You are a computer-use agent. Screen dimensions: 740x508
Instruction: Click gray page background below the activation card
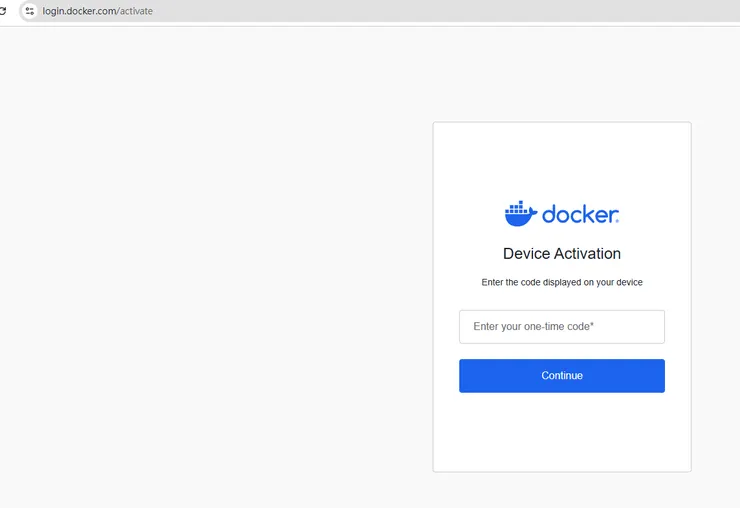[x=561, y=490]
